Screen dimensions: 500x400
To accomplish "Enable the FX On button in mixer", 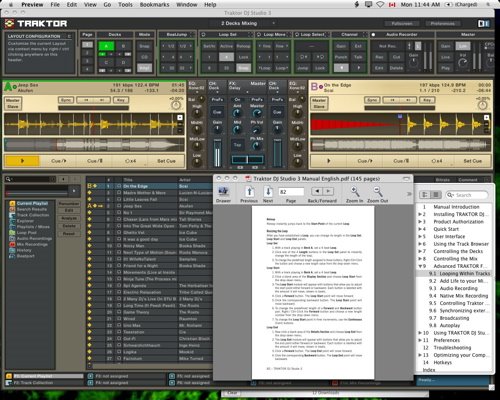I will 237,100.
